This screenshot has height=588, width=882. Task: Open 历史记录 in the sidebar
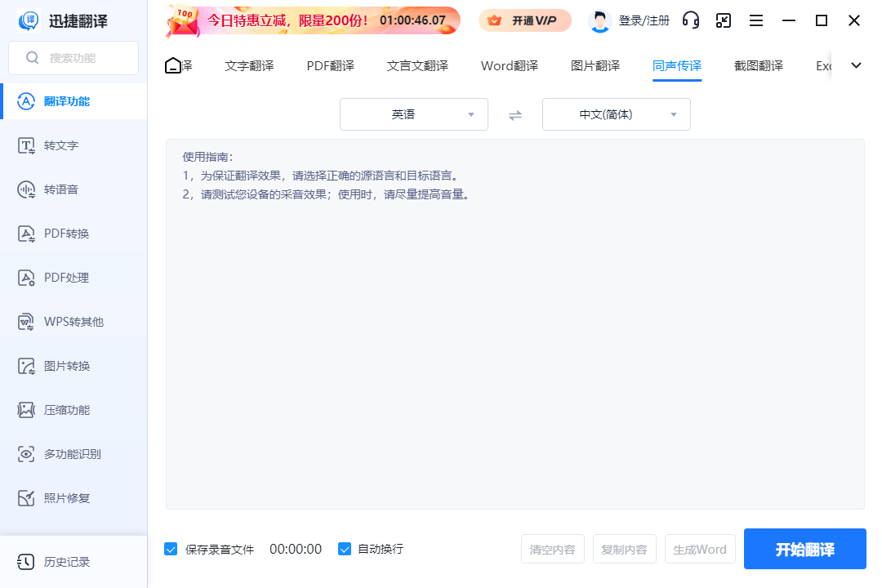point(73,562)
